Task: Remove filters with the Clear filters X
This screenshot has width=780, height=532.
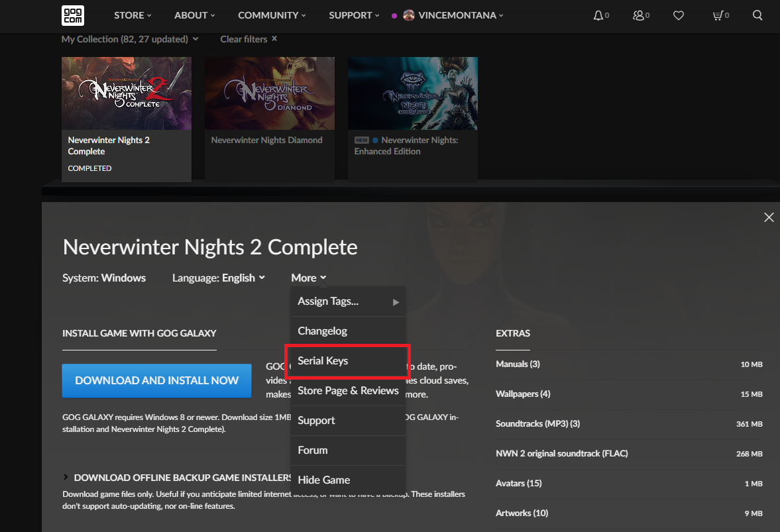Action: click(x=274, y=39)
